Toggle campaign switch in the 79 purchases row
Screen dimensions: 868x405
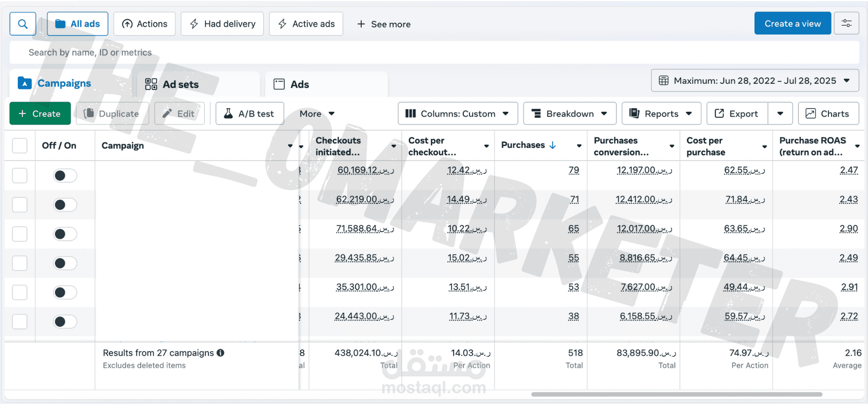(x=65, y=176)
